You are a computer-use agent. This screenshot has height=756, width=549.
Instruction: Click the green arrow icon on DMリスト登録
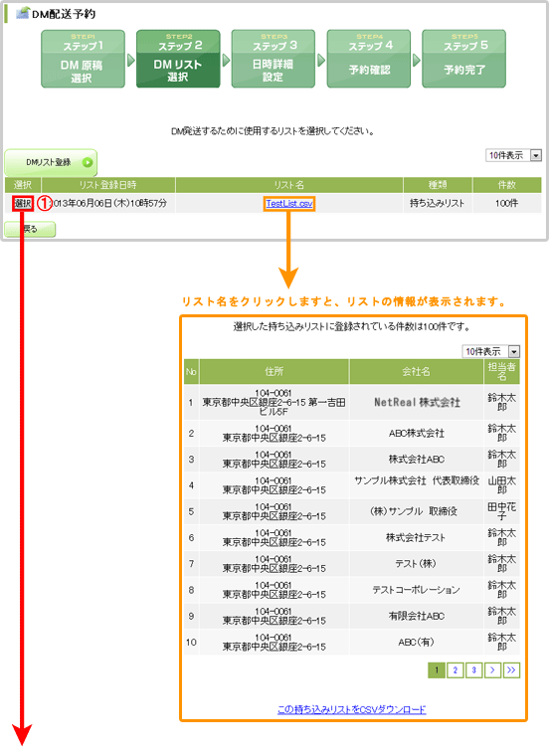[88, 162]
